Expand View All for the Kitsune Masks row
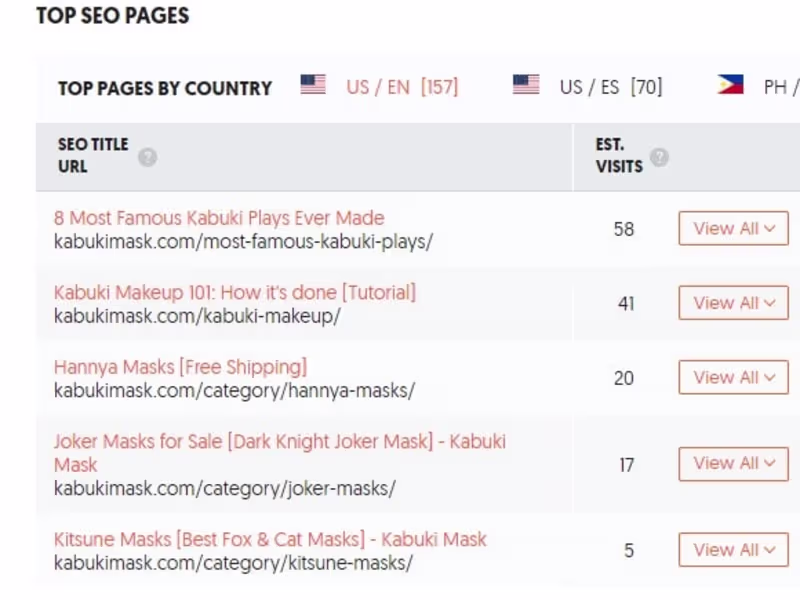 733,549
